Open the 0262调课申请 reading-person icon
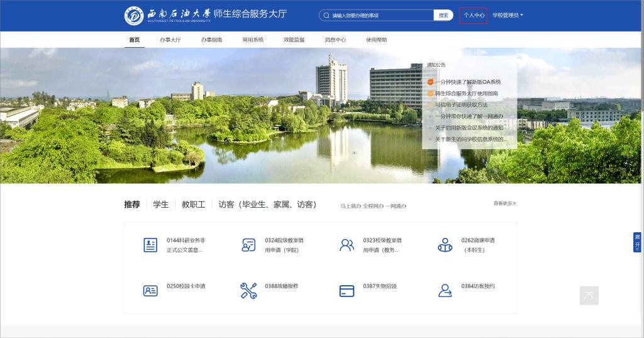This screenshot has width=644, height=338. [x=445, y=245]
